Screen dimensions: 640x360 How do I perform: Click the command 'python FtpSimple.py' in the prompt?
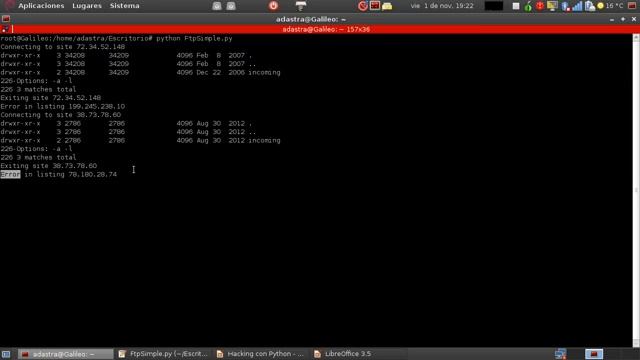pos(194,38)
